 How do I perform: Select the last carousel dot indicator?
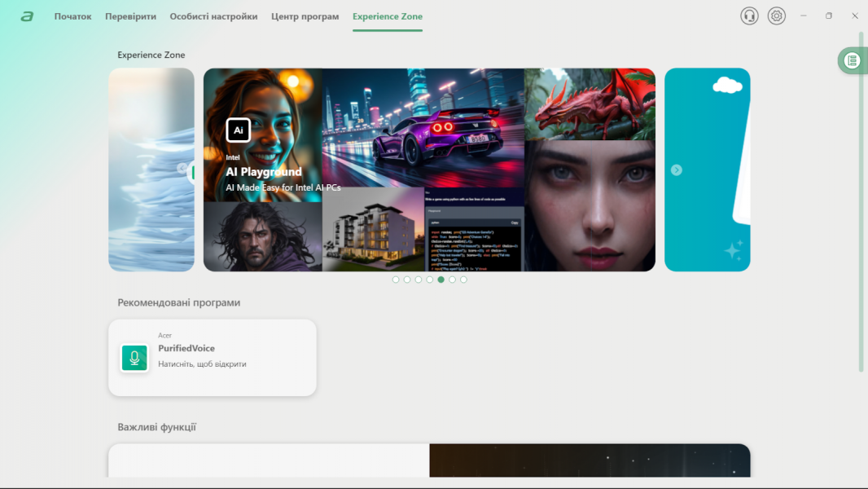(x=464, y=280)
